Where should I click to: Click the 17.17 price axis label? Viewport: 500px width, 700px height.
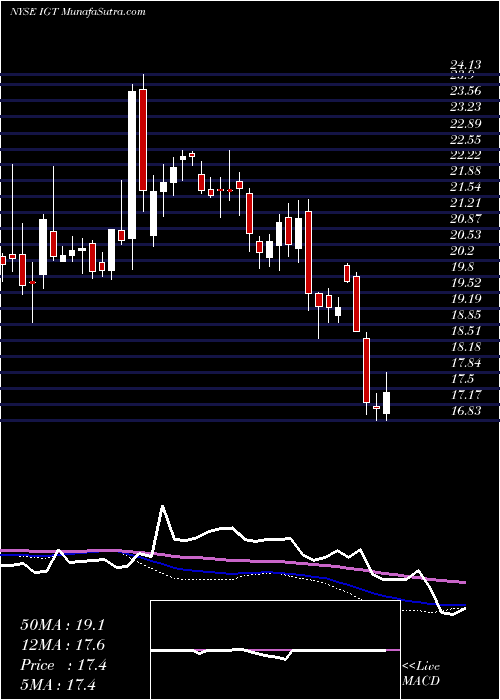point(466,395)
